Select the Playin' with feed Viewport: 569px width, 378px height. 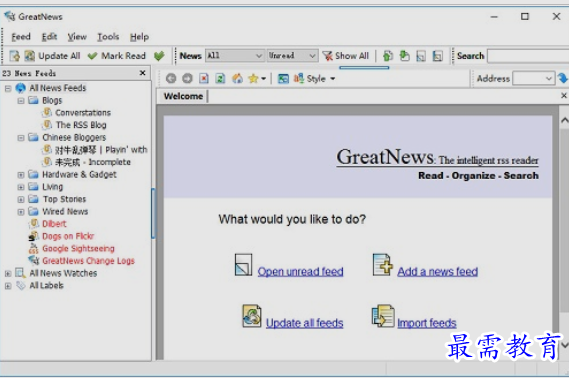[101, 150]
